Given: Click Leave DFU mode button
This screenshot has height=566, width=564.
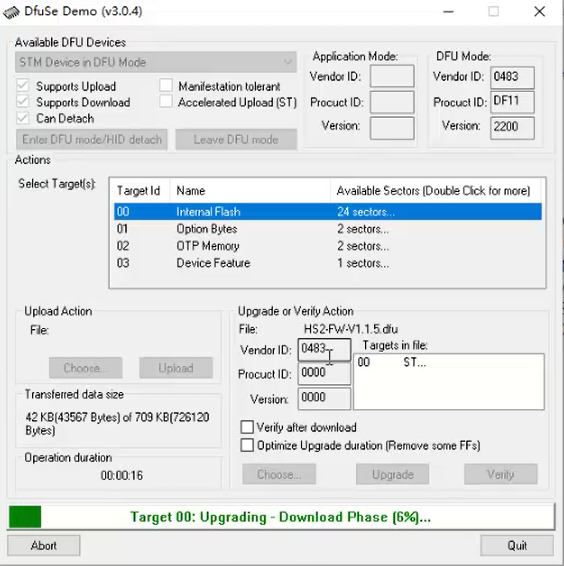Looking at the screenshot, I should (x=236, y=139).
